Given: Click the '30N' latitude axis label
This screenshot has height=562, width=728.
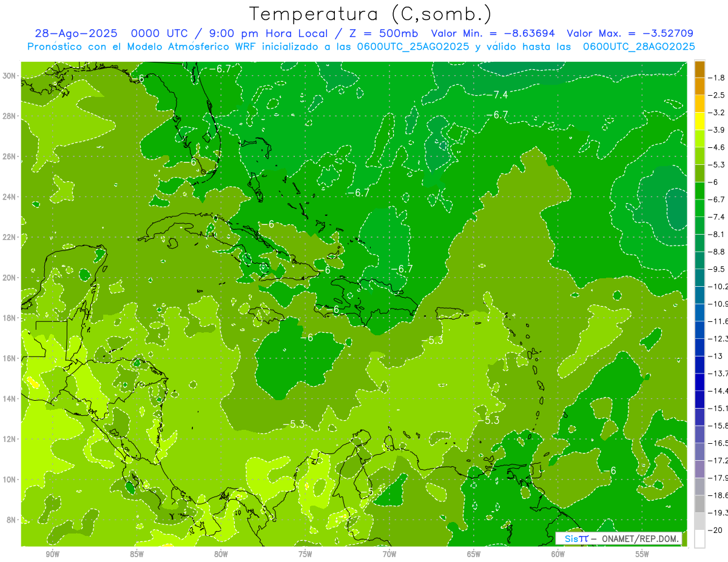Looking at the screenshot, I should click(x=9, y=76).
